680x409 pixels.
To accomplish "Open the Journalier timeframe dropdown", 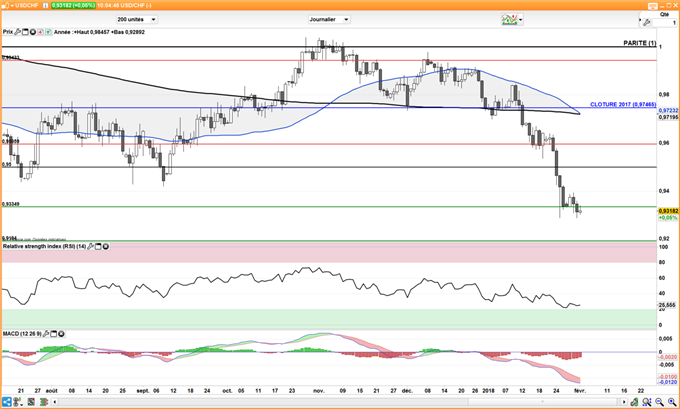I will coord(329,20).
